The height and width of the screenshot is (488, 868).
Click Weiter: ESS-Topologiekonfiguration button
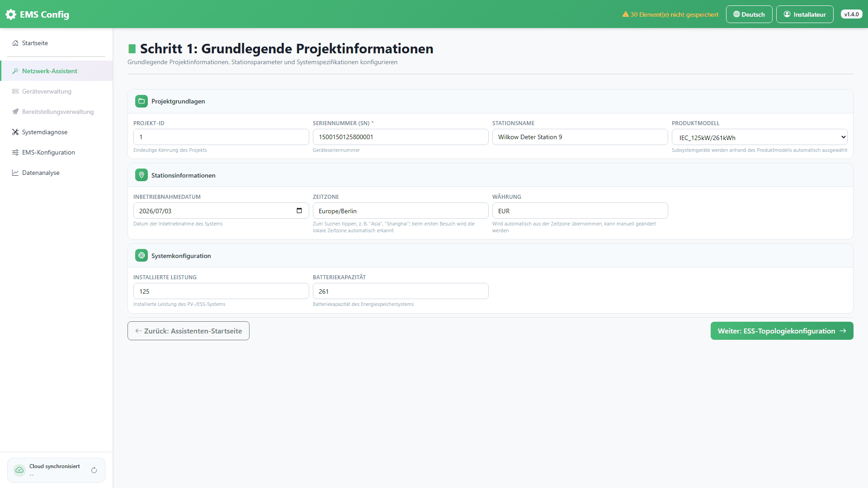[x=782, y=331]
